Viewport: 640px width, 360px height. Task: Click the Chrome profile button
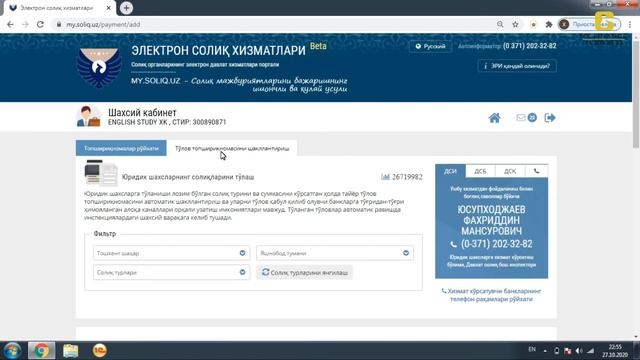[589, 24]
